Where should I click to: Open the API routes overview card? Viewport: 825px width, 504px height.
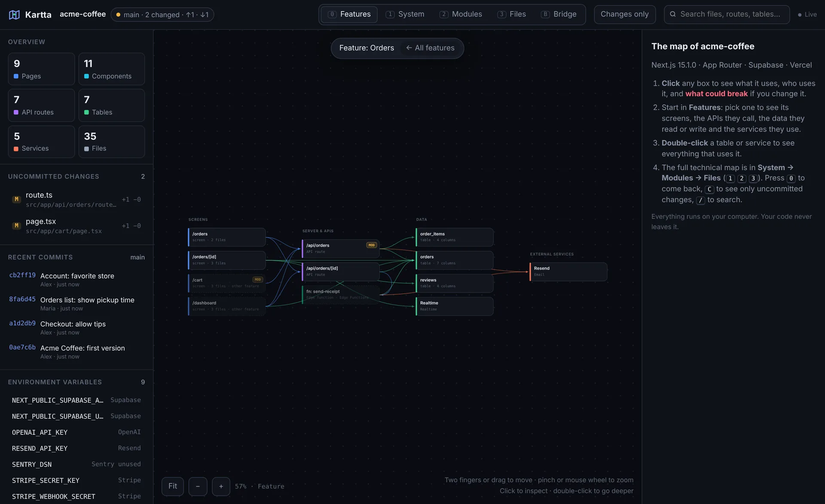tap(41, 105)
